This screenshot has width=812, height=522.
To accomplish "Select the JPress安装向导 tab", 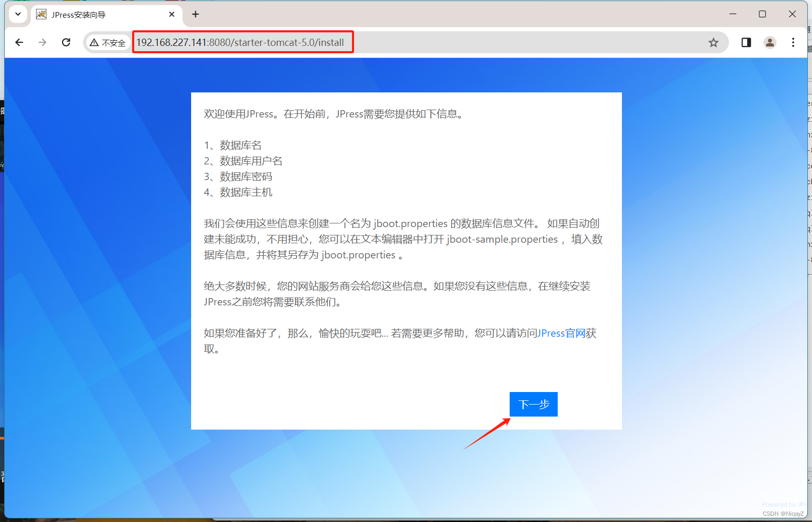I will coord(107,15).
